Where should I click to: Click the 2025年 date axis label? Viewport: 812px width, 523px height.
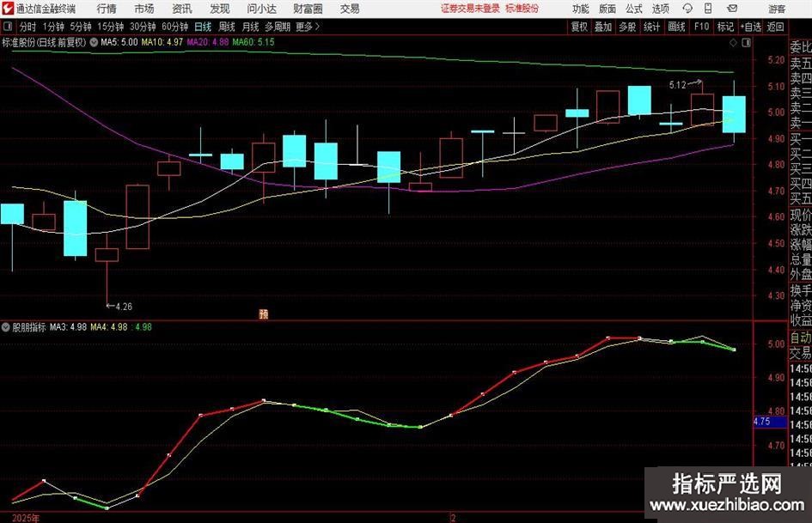point(26,518)
